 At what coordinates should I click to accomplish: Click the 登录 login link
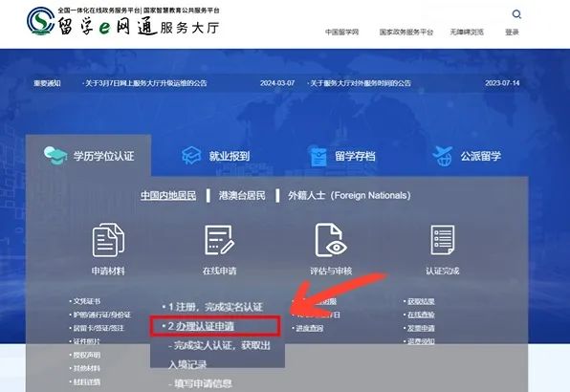point(512,33)
